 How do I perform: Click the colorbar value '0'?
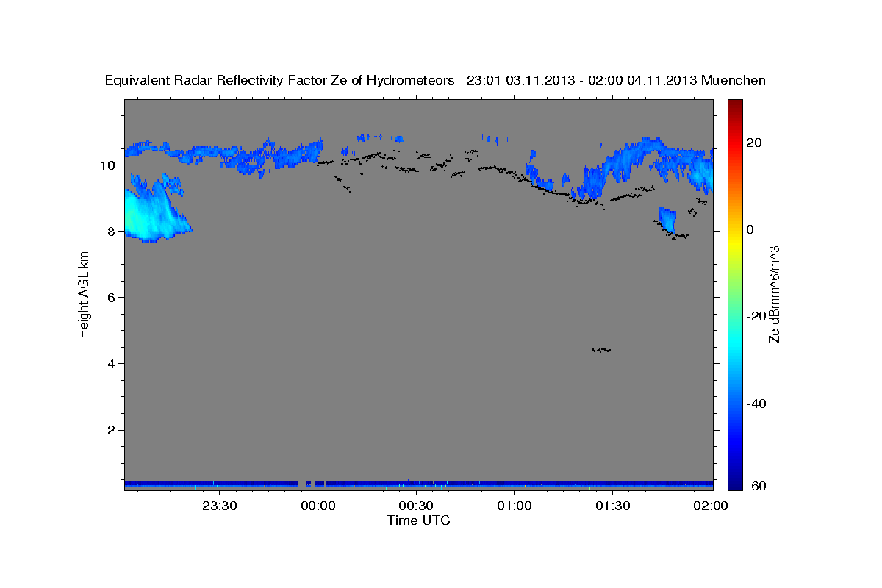coord(750,229)
